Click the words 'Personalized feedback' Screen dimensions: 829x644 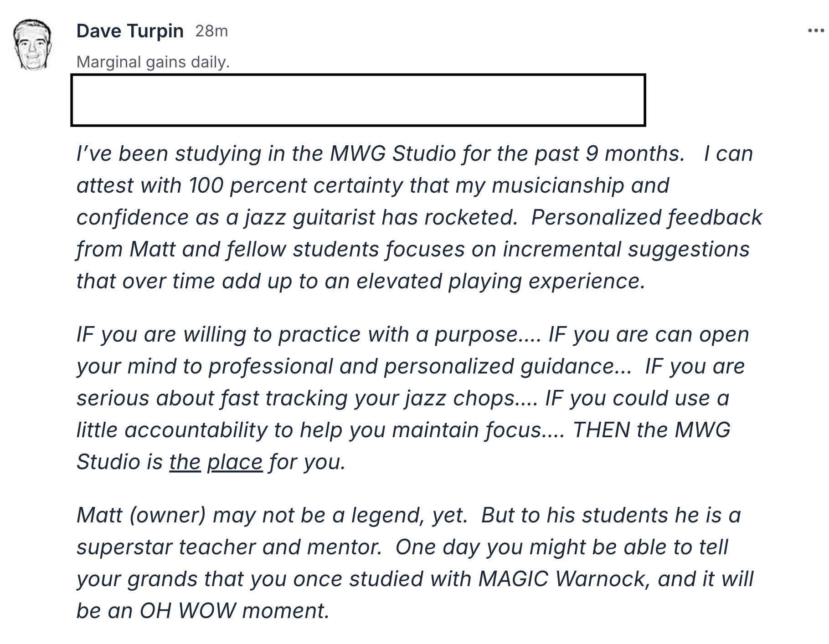(646, 217)
